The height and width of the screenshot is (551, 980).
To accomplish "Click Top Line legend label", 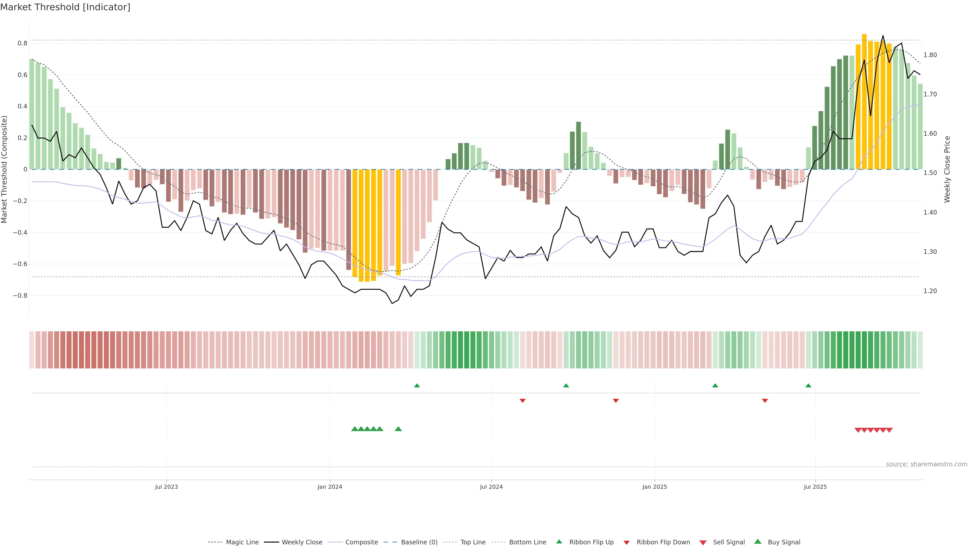I will pyautogui.click(x=473, y=542).
